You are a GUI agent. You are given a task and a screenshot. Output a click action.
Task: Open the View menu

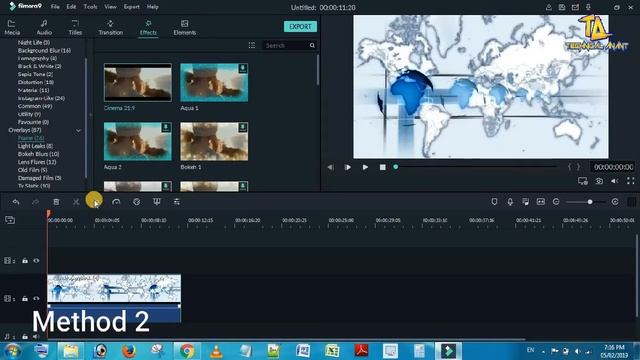click(110, 7)
